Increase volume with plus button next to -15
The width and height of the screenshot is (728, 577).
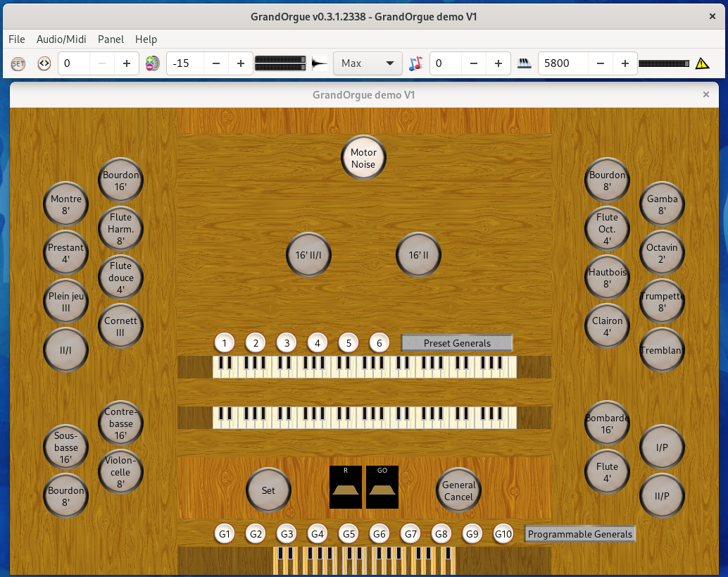241,63
